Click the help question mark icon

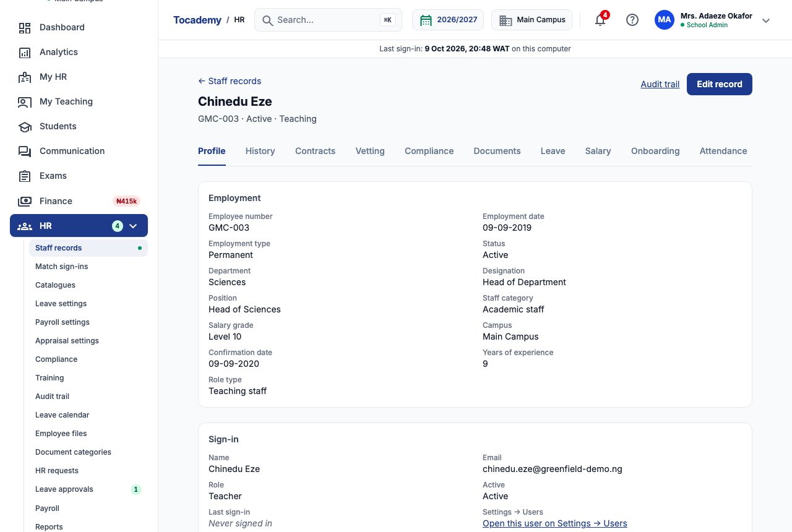point(632,20)
